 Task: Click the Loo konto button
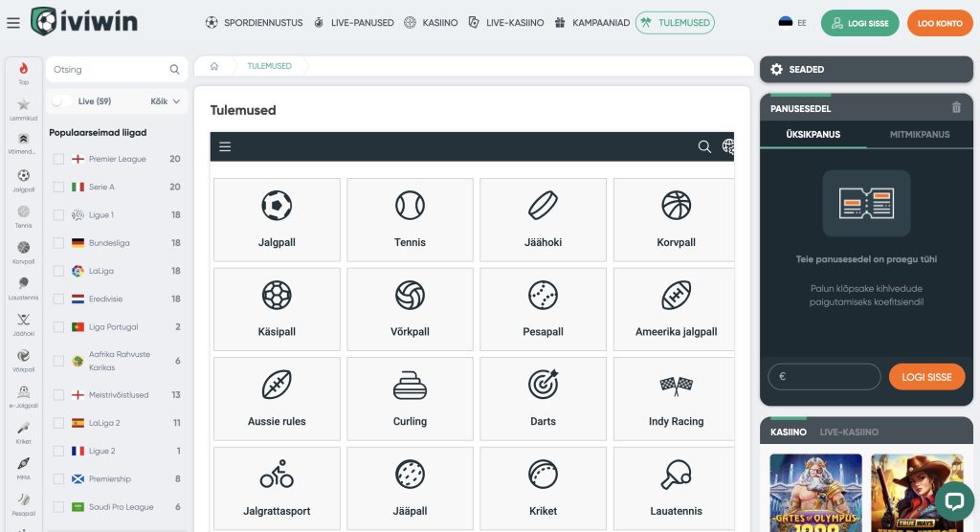[939, 23]
